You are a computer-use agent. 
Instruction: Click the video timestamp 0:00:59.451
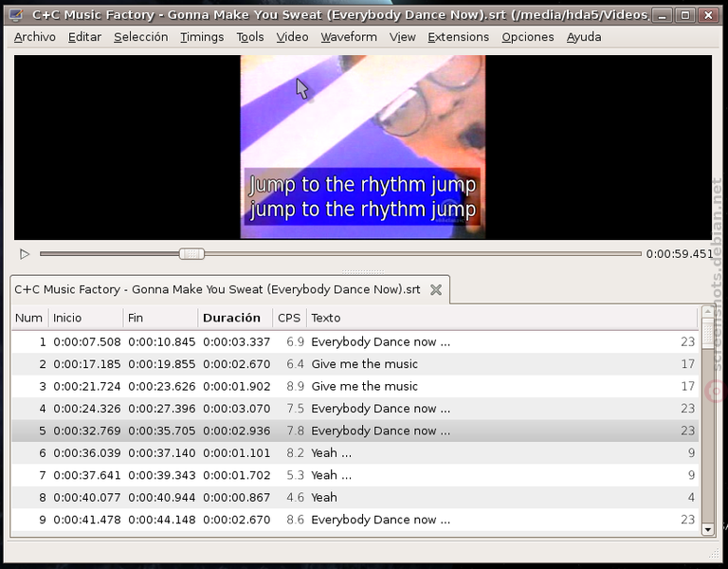(x=680, y=254)
